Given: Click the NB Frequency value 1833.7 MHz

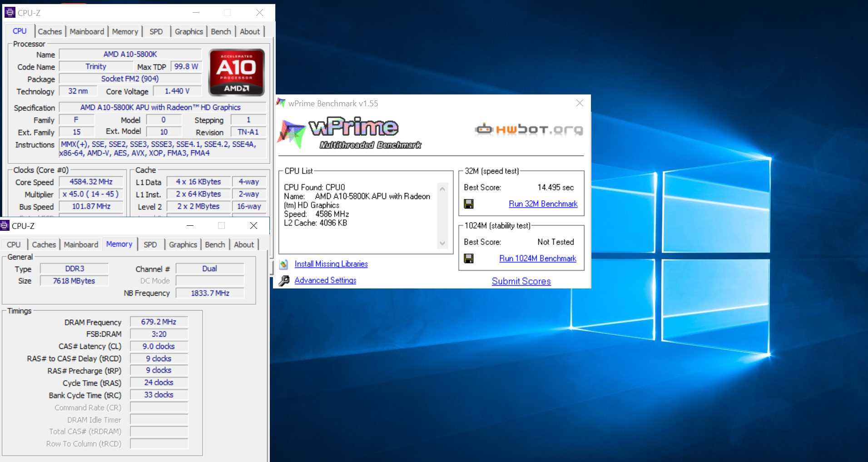Looking at the screenshot, I should 210,293.
